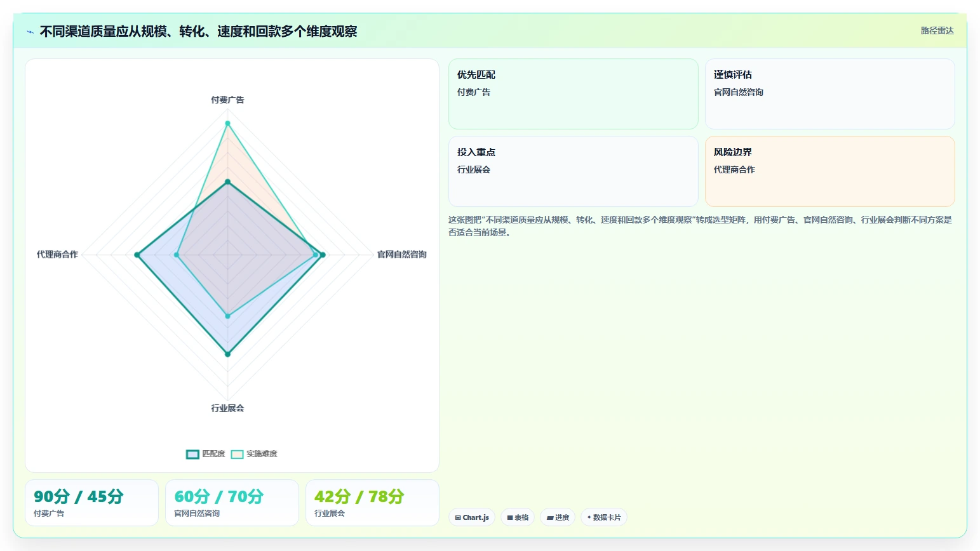Click the lightning icon before the title

[x=30, y=32]
